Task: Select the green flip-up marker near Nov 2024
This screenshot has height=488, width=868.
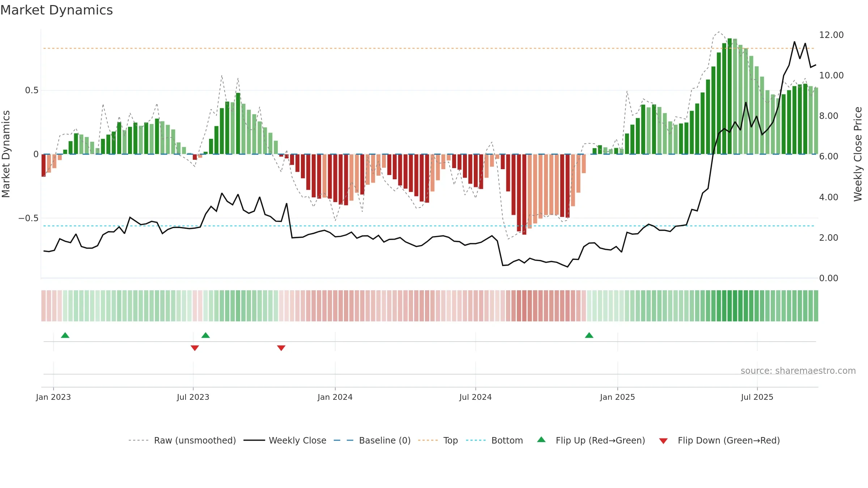Action: click(589, 335)
